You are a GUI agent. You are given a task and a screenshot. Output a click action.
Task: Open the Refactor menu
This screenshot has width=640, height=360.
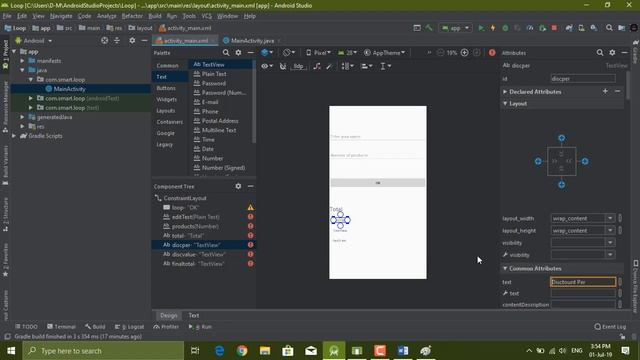(x=132, y=16)
